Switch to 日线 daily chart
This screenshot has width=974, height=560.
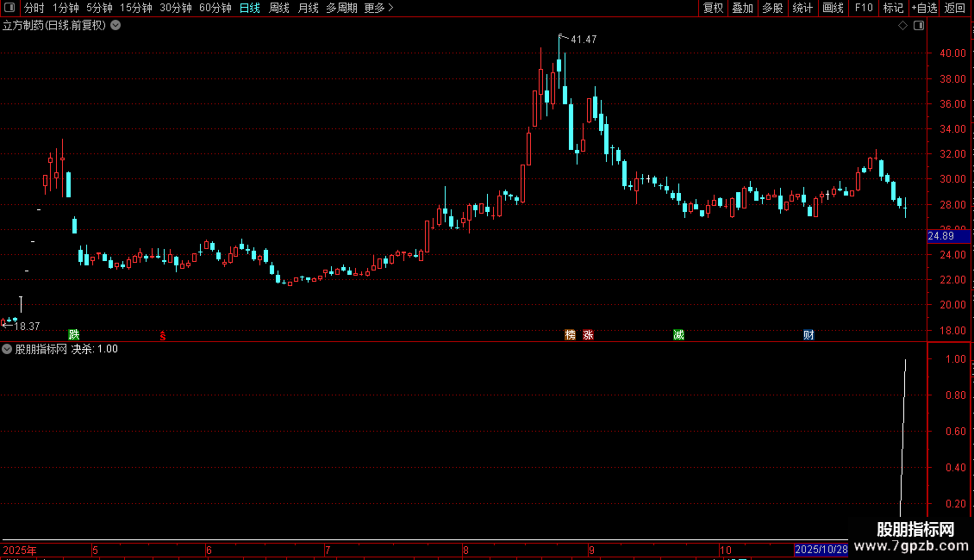point(250,8)
